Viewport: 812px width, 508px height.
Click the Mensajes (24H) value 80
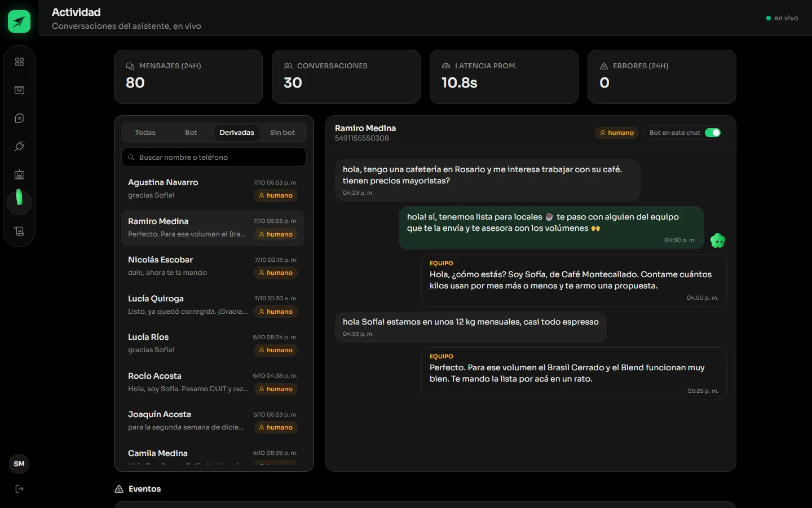click(135, 83)
